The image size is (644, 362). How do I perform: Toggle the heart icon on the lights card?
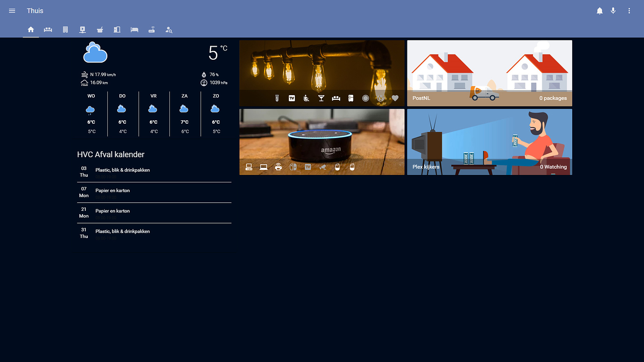(x=395, y=98)
